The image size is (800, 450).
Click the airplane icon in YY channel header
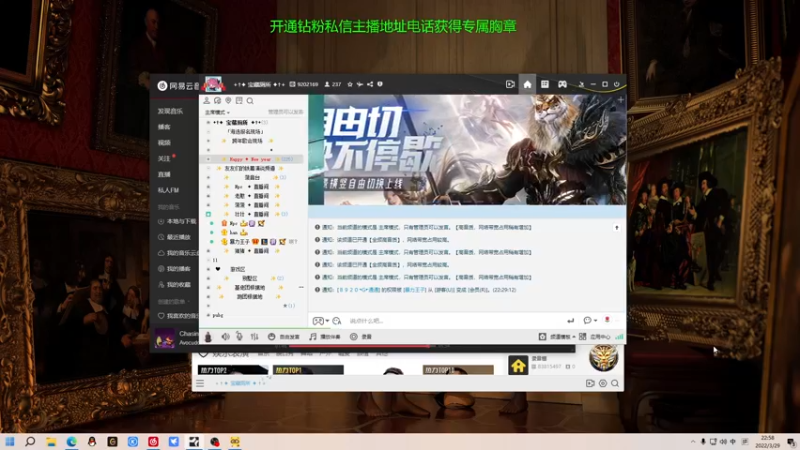pyautogui.click(x=360, y=84)
